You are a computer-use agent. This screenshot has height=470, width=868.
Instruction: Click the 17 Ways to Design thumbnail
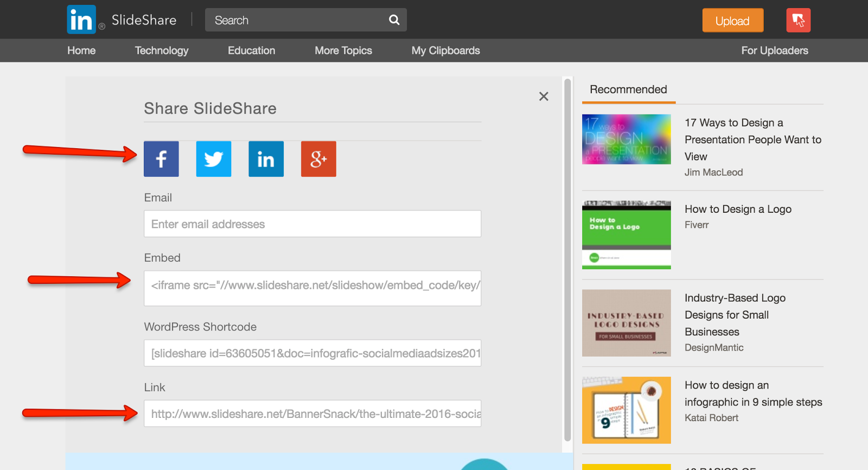pos(627,139)
